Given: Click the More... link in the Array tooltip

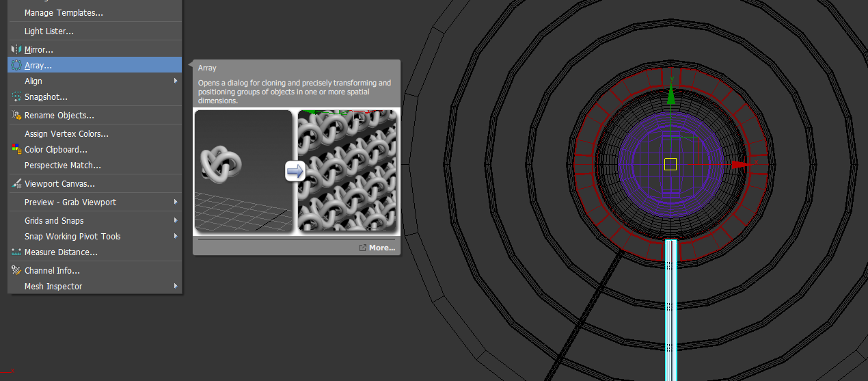Looking at the screenshot, I should [x=377, y=248].
